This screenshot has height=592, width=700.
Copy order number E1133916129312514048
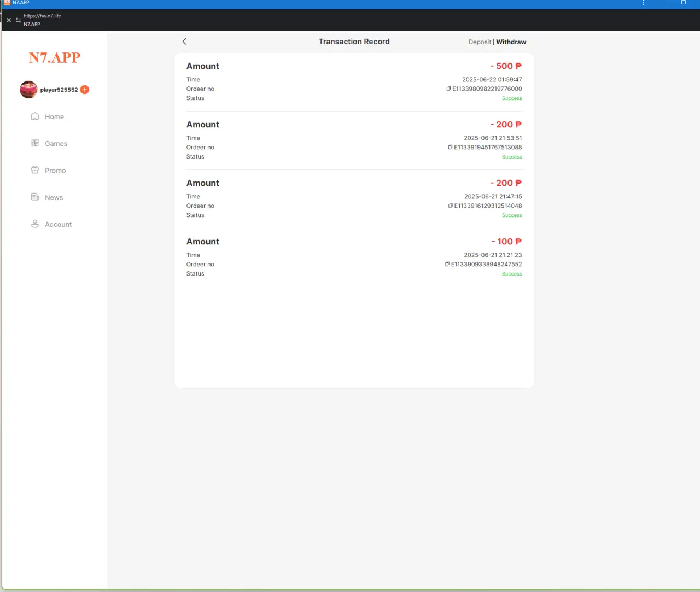[450, 206]
